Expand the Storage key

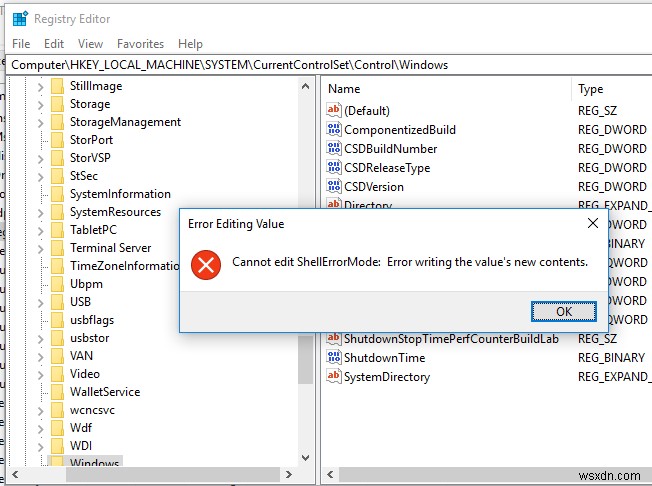tap(40, 105)
